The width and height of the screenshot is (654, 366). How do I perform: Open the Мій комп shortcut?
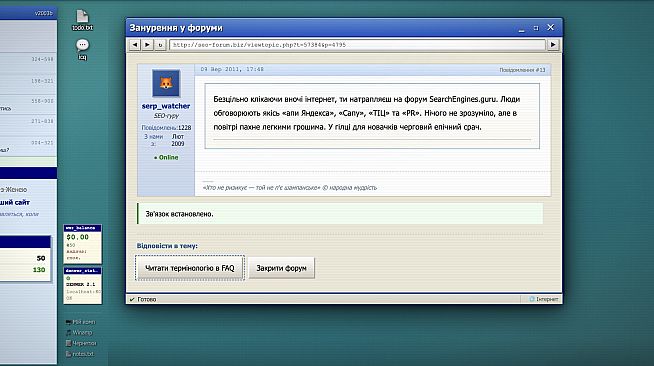[x=80, y=322]
